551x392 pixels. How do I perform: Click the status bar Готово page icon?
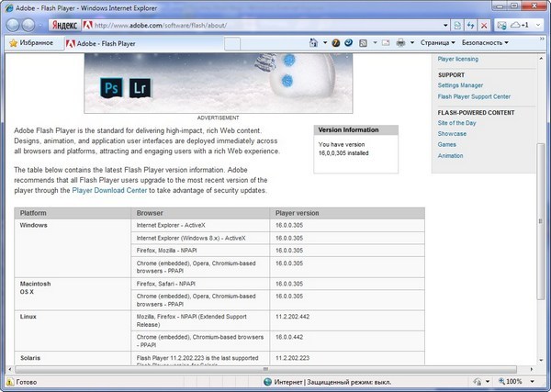pyautogui.click(x=10, y=382)
